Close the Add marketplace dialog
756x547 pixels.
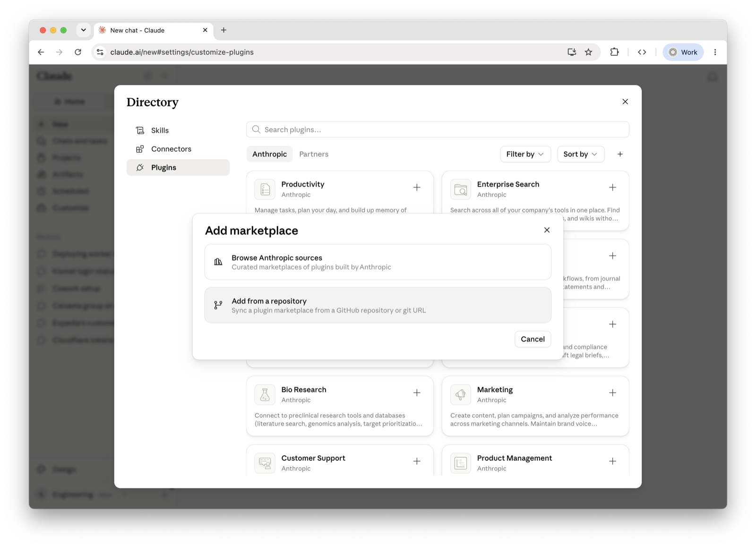coord(547,230)
